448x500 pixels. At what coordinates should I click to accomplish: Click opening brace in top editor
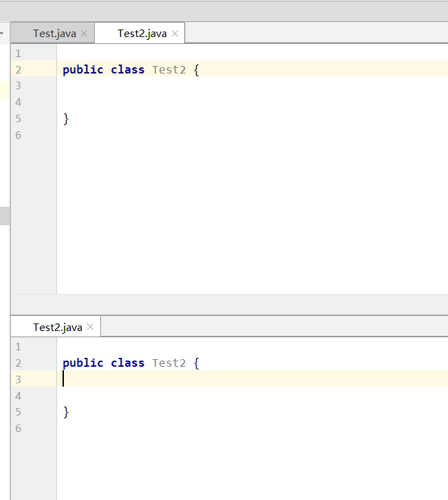pyautogui.click(x=197, y=70)
